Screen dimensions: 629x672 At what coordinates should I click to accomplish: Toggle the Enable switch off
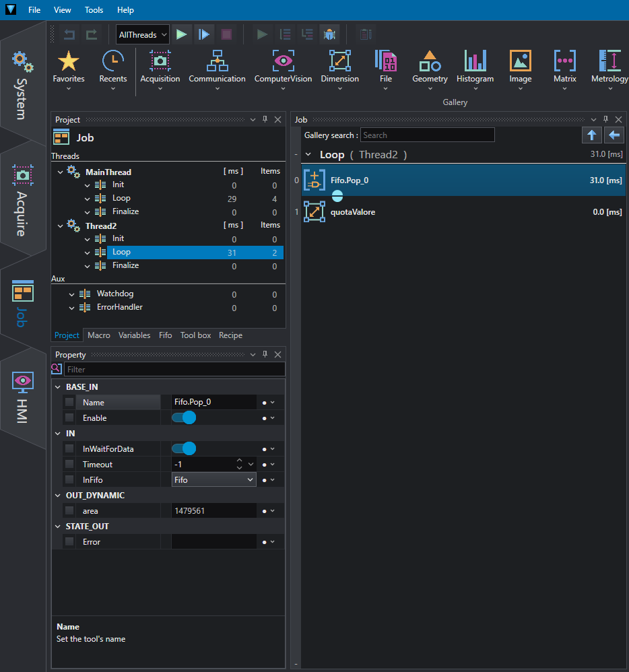click(x=184, y=417)
